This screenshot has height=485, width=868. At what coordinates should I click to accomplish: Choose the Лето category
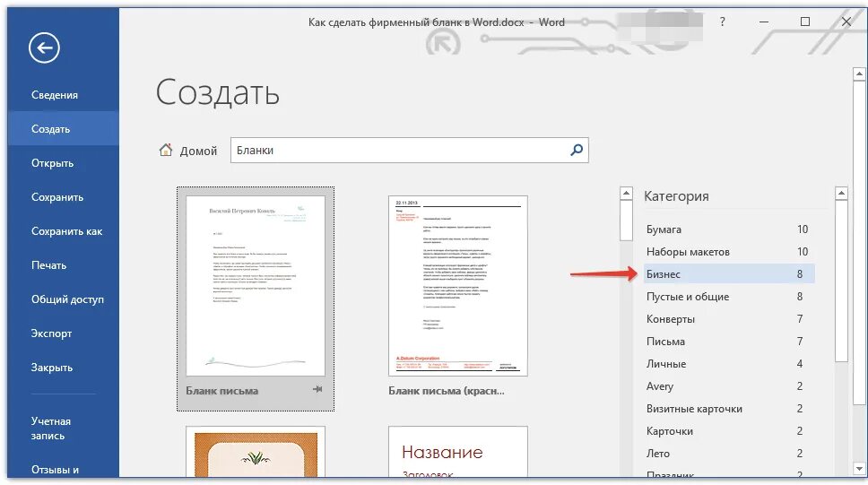click(729, 454)
